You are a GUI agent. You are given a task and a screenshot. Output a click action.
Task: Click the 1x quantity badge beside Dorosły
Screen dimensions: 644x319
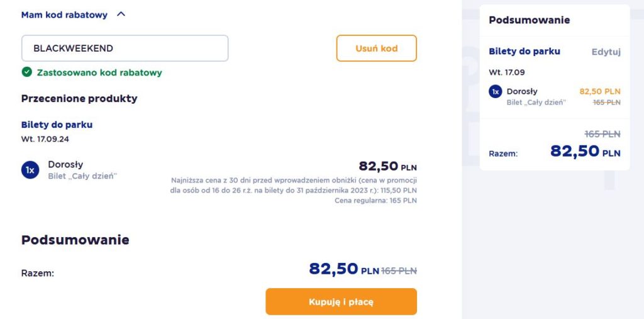point(30,170)
